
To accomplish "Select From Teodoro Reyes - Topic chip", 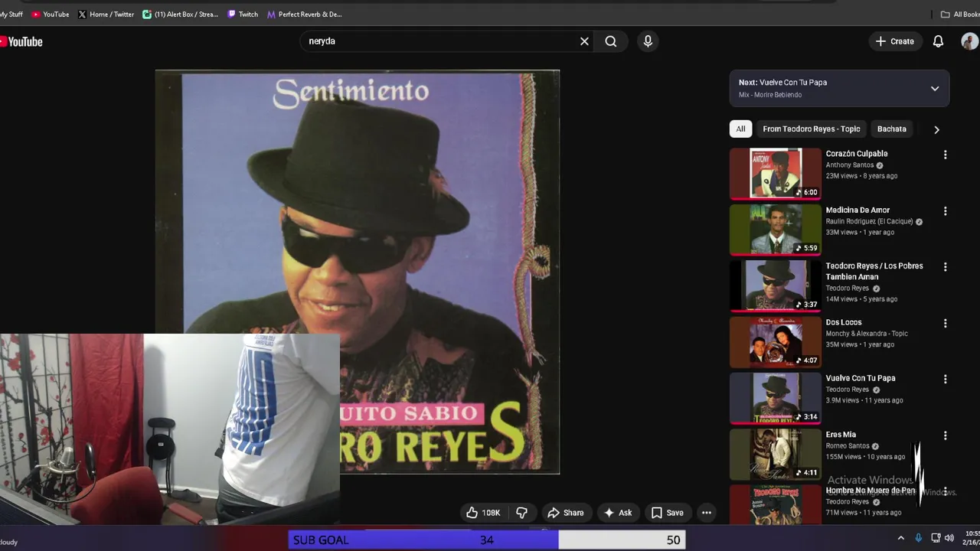I will [x=812, y=129].
